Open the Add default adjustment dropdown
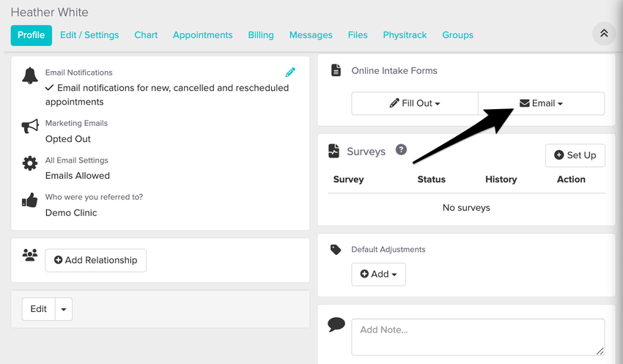This screenshot has height=364, width=623. tap(378, 275)
